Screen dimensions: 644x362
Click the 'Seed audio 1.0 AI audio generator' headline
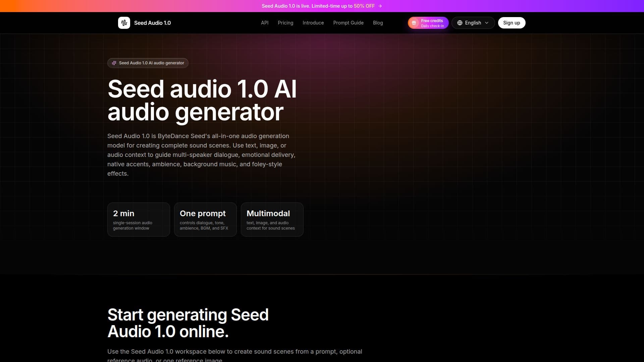[202, 100]
